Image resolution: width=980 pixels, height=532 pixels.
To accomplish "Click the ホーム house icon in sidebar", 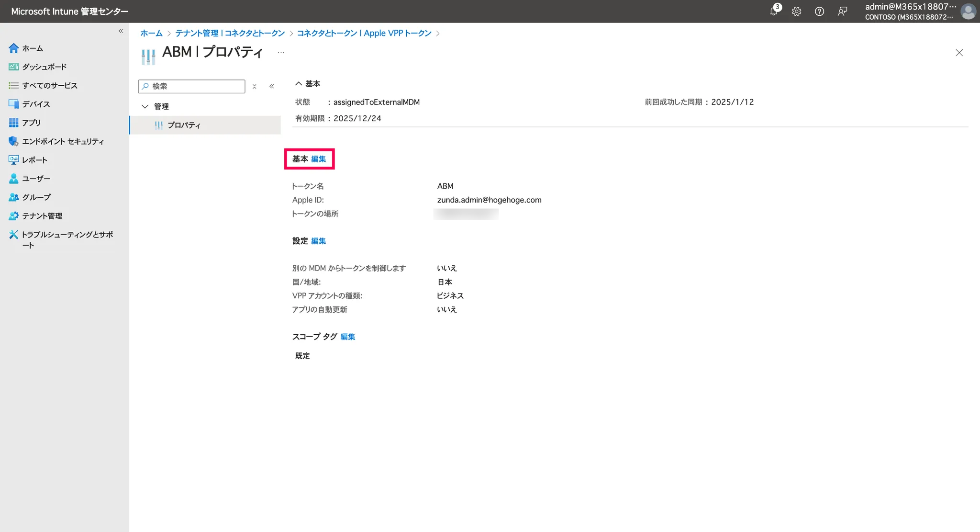I will [13, 48].
